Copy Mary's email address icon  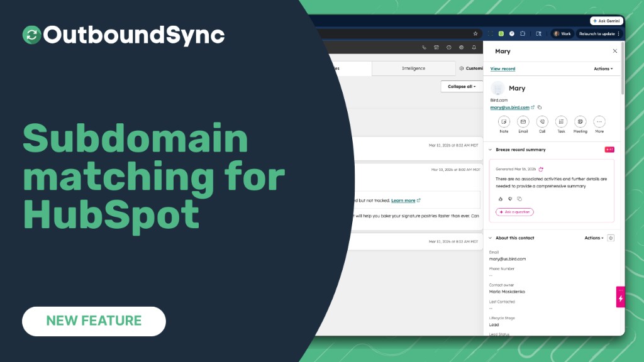point(540,107)
